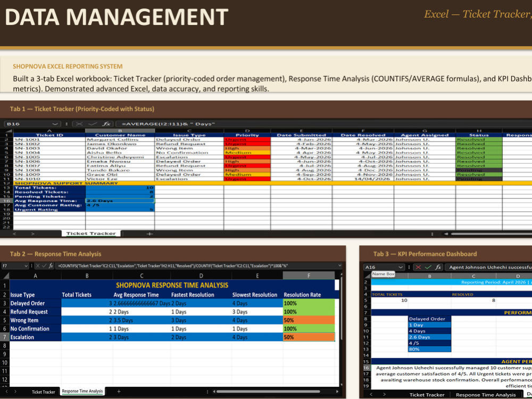
Task: Click the scroll left arrow in Tab 2 scrollbar
Action: click(x=213, y=392)
